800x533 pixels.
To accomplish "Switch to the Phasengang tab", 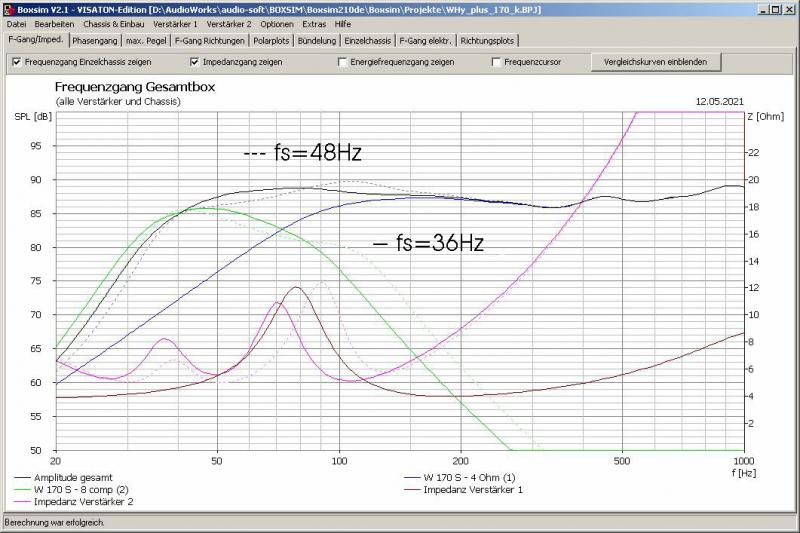I will pyautogui.click(x=94, y=41).
